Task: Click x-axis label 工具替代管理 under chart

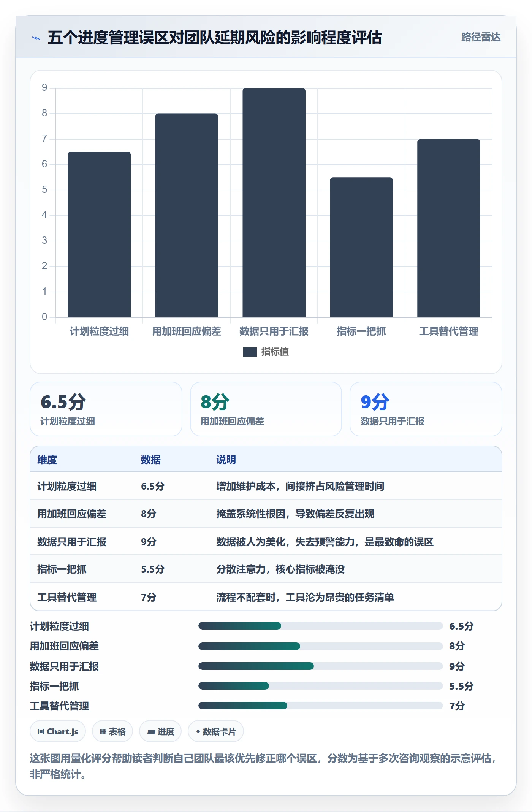Action: pos(449,331)
